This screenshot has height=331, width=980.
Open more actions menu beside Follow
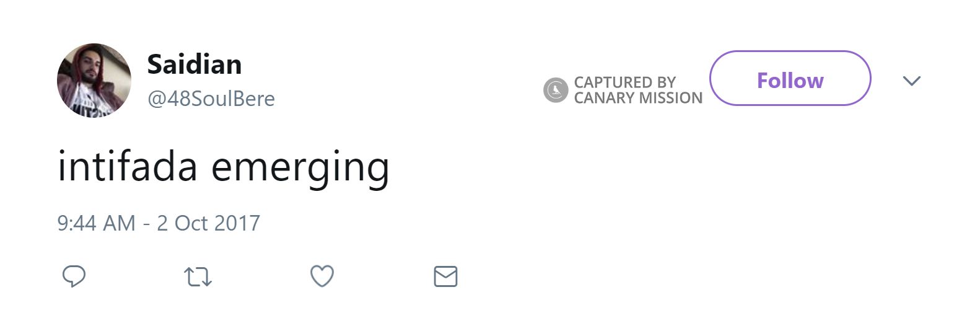click(x=911, y=81)
